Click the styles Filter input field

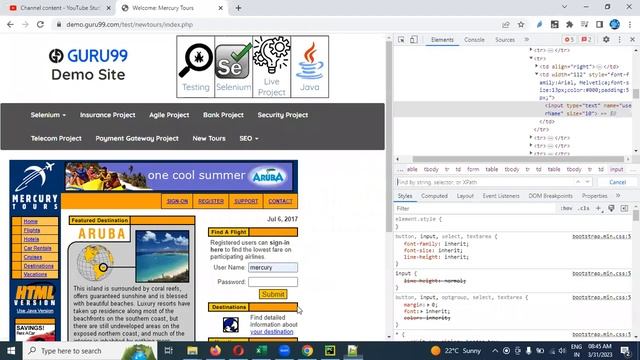point(476,208)
